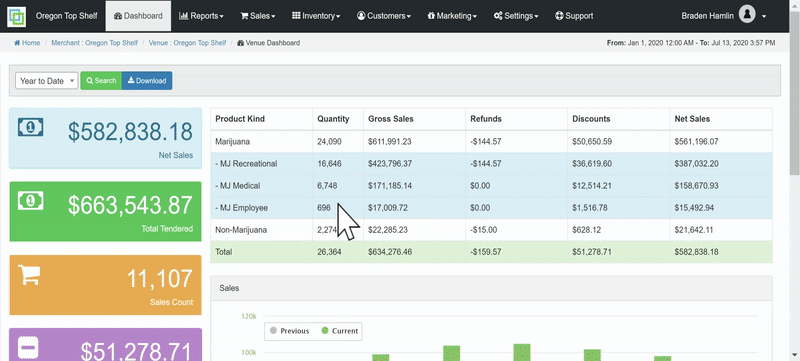
Task: Toggle the Current series in the chart legend
Action: pyautogui.click(x=340, y=331)
